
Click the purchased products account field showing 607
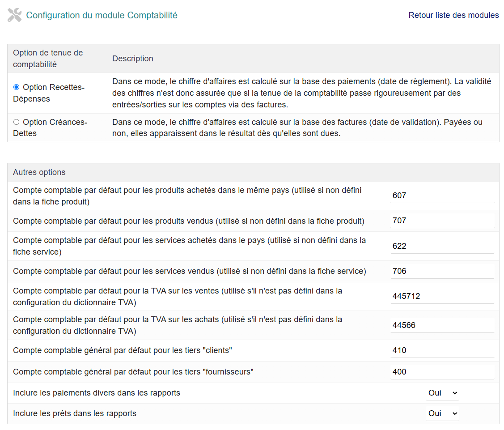pyautogui.click(x=442, y=196)
